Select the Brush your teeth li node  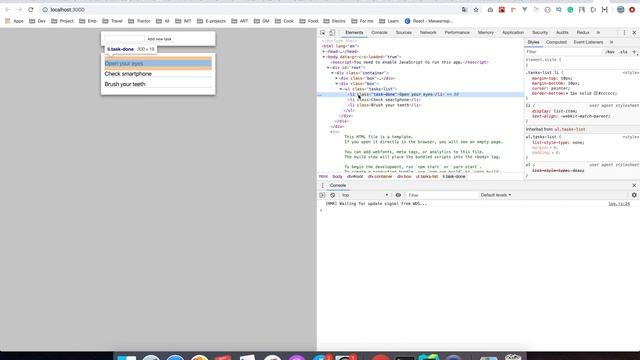pyautogui.click(x=384, y=105)
